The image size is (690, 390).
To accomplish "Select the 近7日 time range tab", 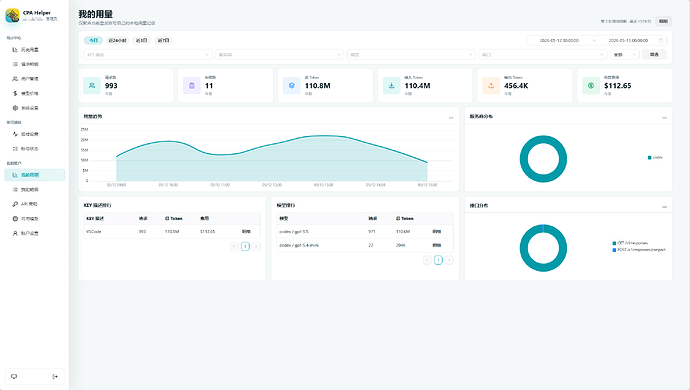I will 164,40.
